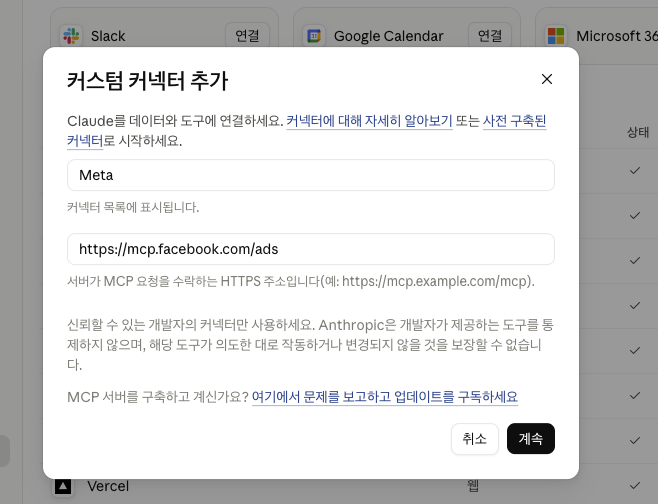Click the Slack logo icon in the background
Viewport: 658px width, 504px height.
click(x=71, y=36)
